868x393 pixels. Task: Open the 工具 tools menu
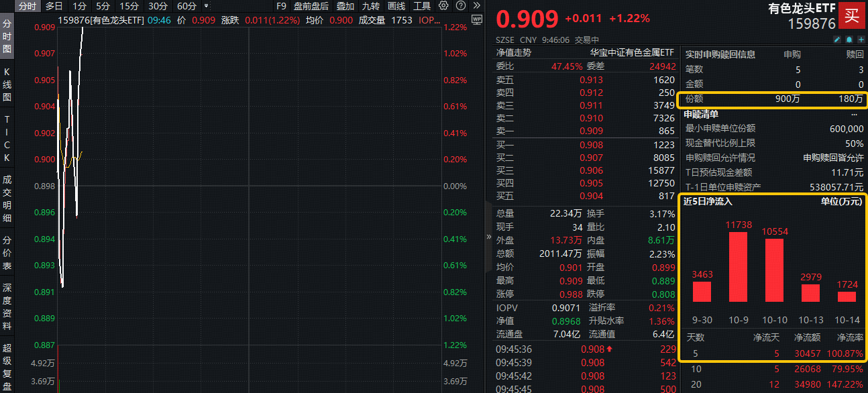(422, 6)
